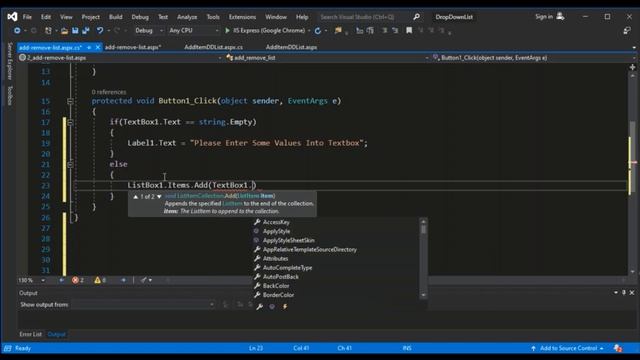Click Add to Source Control button
Viewport: 640px width, 360px height.
(x=568, y=348)
